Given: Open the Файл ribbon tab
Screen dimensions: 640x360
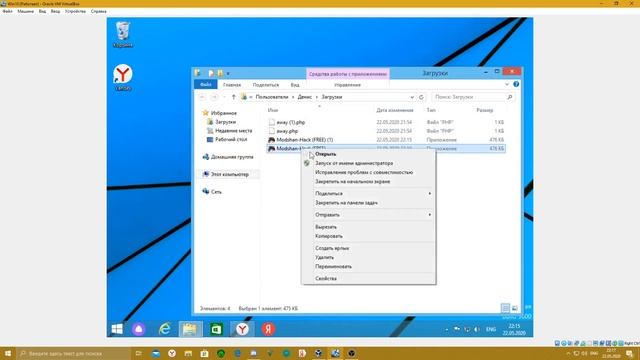Looking at the screenshot, I should point(205,84).
